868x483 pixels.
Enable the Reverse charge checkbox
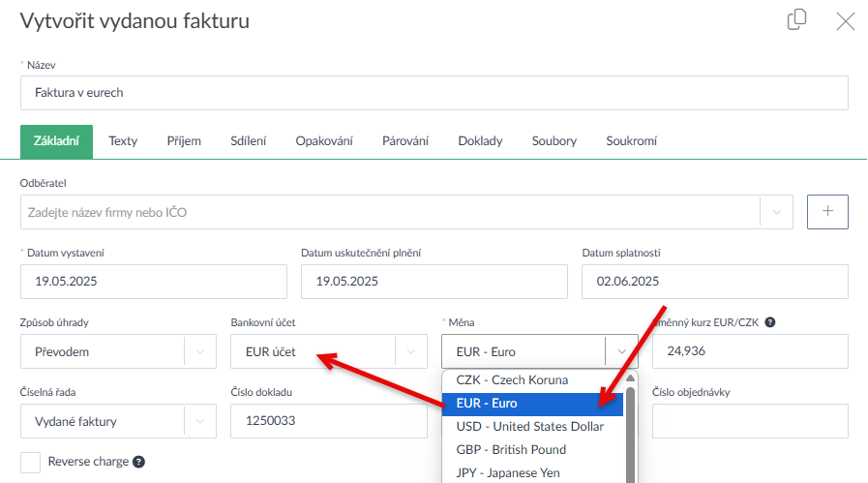point(31,462)
